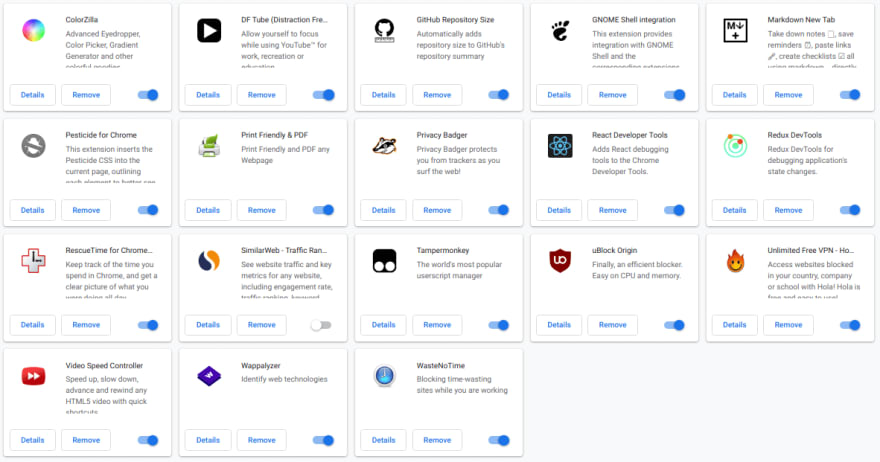Turn off the uBlock Origin toggle
Screen dimensions: 880x462
click(675, 325)
